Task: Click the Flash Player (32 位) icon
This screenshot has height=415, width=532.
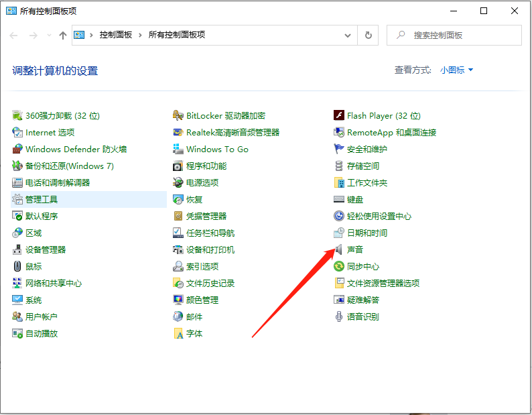Action: pyautogui.click(x=339, y=115)
